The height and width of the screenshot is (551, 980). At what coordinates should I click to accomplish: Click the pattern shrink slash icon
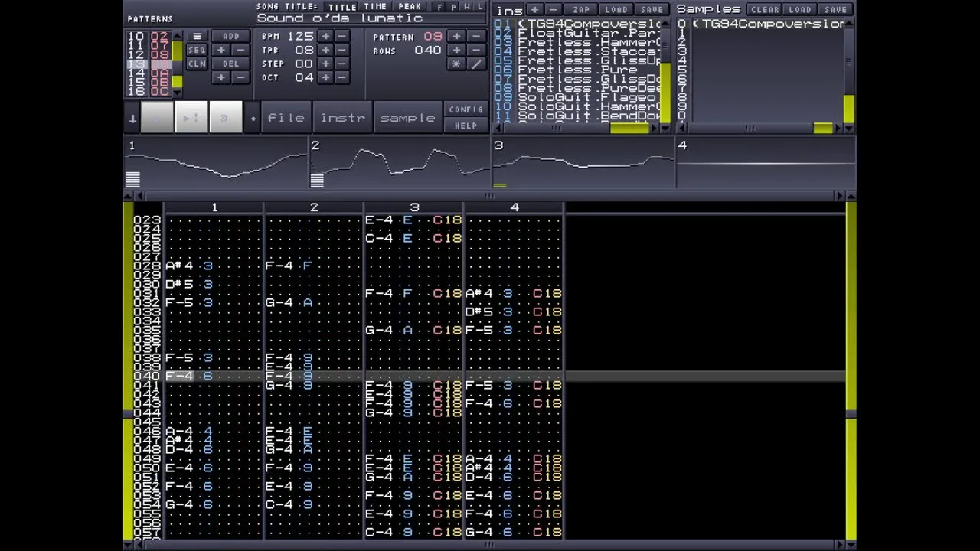point(476,64)
